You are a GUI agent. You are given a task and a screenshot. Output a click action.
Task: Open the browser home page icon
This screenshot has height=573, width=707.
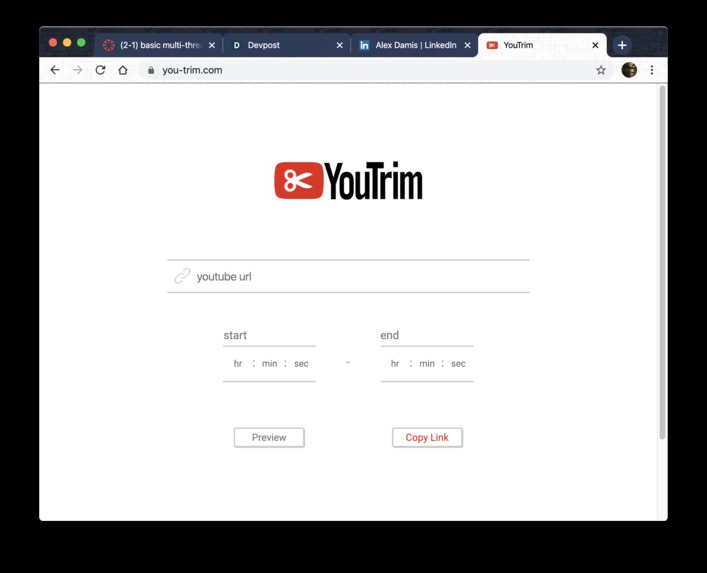tap(123, 70)
